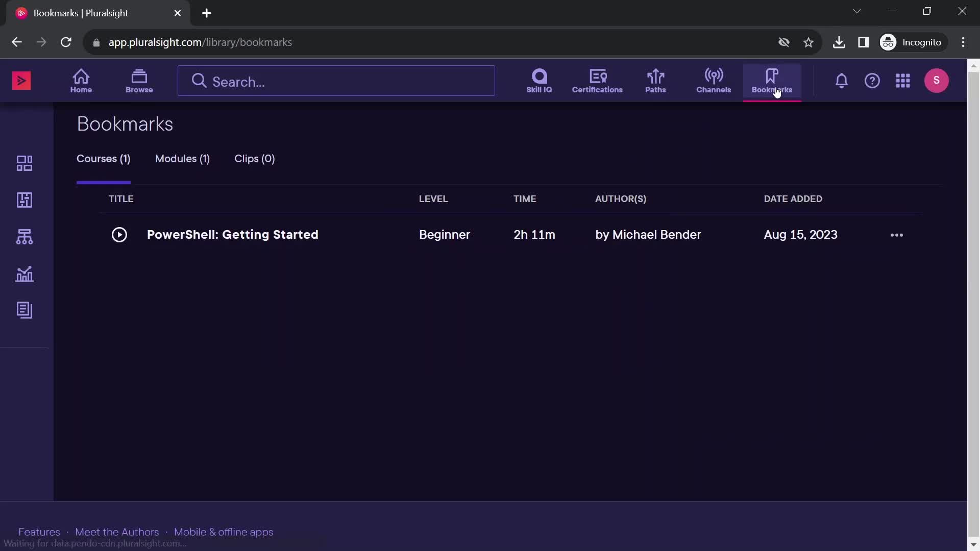Open the PowerShell Getting Started course
Image resolution: width=980 pixels, height=551 pixels.
[232, 234]
